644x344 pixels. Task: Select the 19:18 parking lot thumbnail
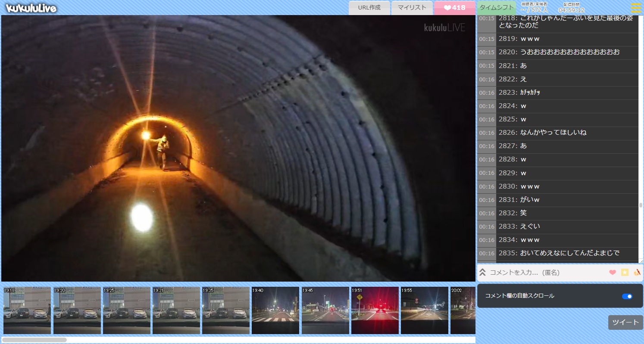pos(27,310)
